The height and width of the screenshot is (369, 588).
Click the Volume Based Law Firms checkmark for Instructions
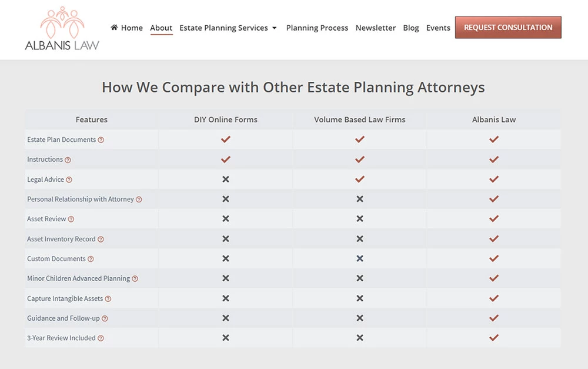(360, 159)
